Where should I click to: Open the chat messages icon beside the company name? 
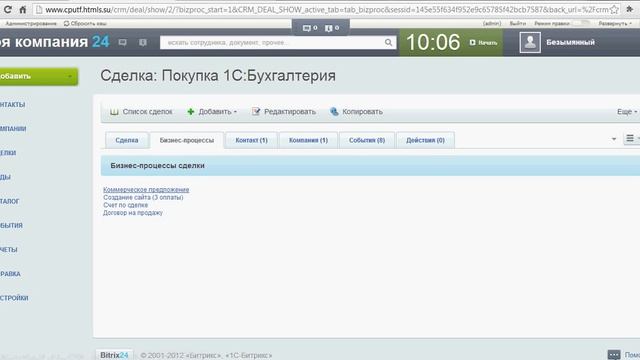pos(122,42)
